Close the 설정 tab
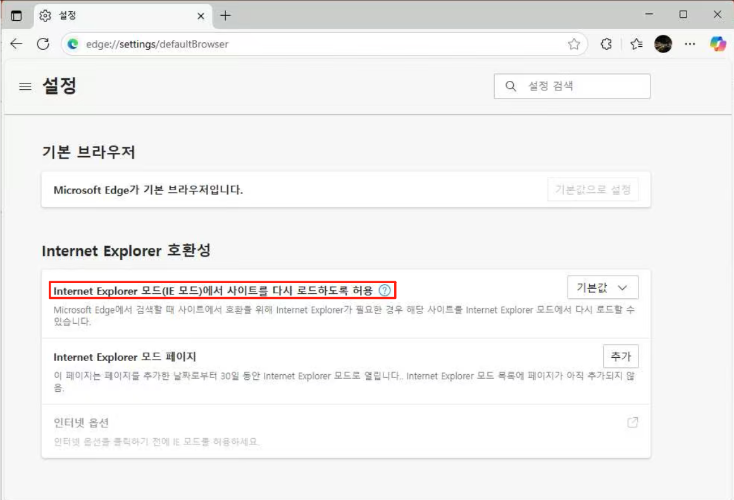This screenshot has height=500, width=734. pos(201,16)
